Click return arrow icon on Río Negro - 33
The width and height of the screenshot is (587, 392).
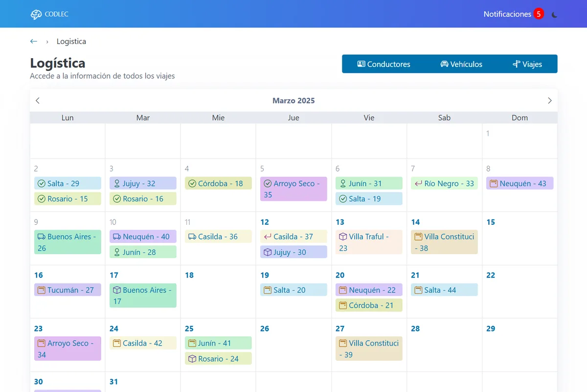418,184
